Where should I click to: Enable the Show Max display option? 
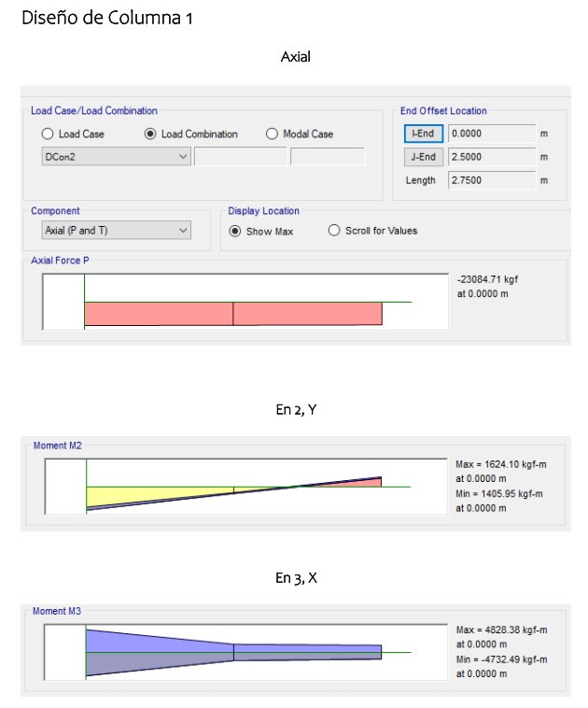click(x=235, y=231)
